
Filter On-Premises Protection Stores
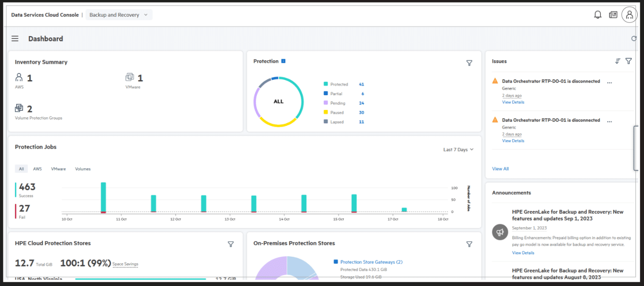point(469,244)
